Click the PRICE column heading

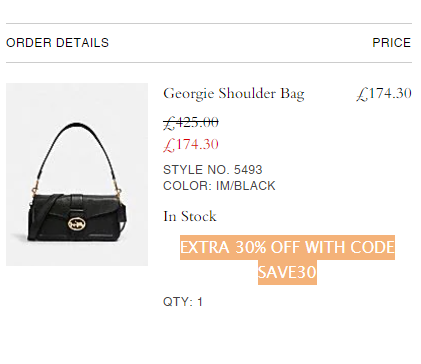point(392,43)
